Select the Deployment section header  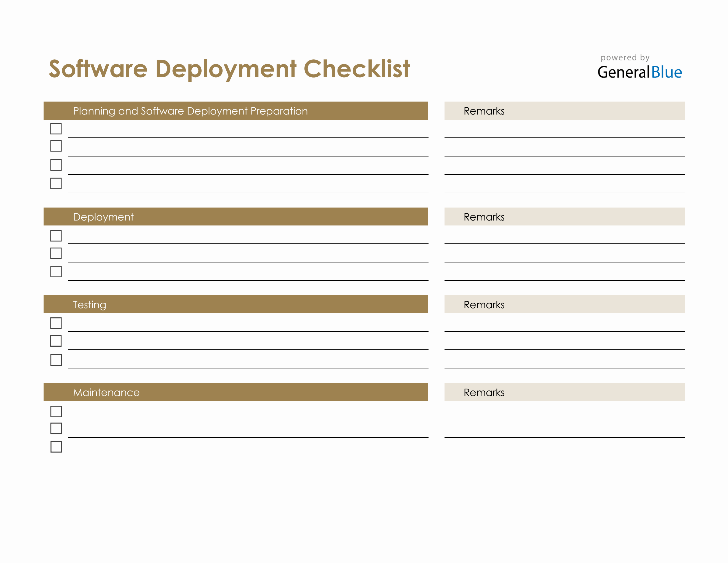pyautogui.click(x=103, y=216)
